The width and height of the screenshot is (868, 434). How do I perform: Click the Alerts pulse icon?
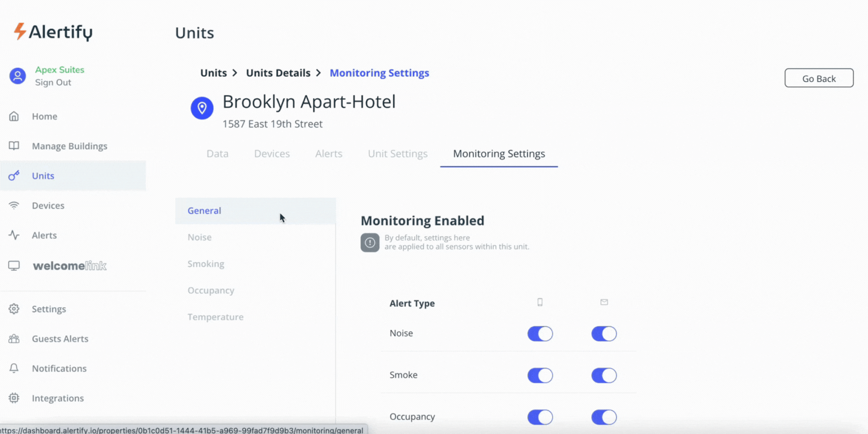click(x=14, y=235)
